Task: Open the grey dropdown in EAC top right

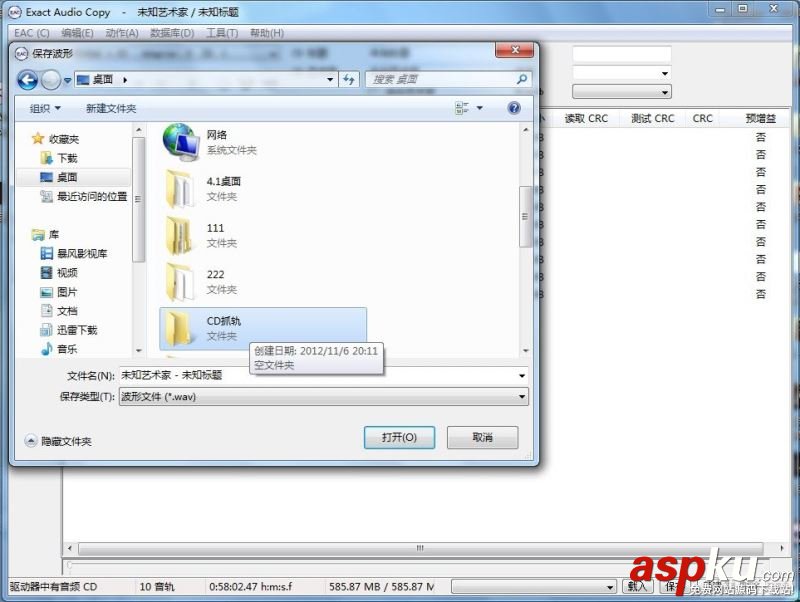Action: click(621, 92)
